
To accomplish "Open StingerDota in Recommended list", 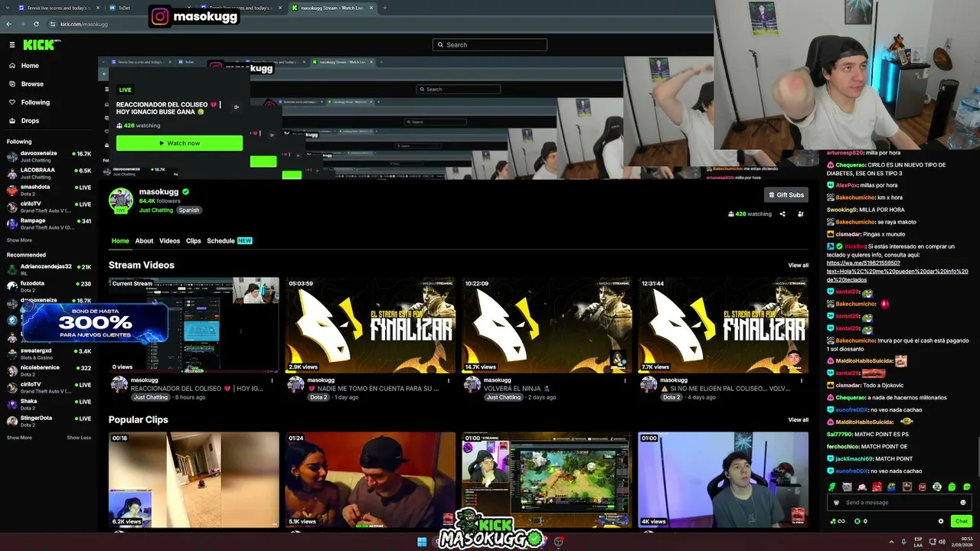I will tap(49, 422).
